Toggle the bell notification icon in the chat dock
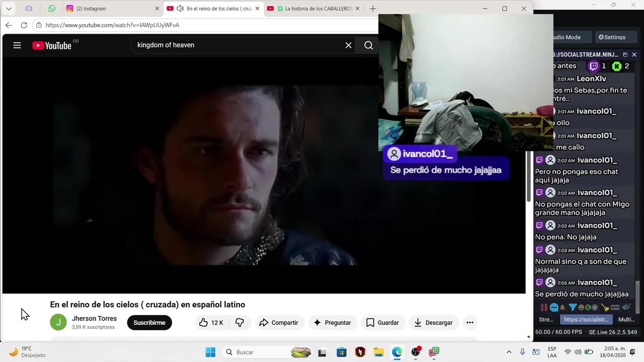 [x=562, y=307]
